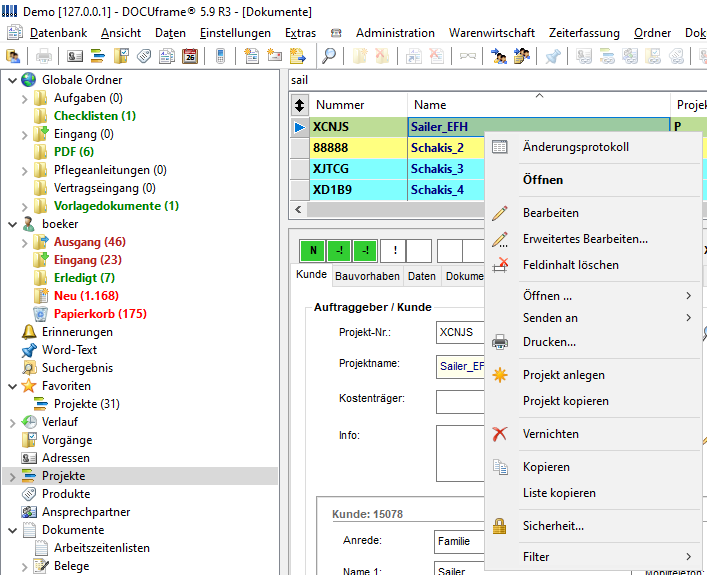The height and width of the screenshot is (575, 707).
Task: Click the stacked-bars projects toolbar icon
Action: [x=98, y=56]
